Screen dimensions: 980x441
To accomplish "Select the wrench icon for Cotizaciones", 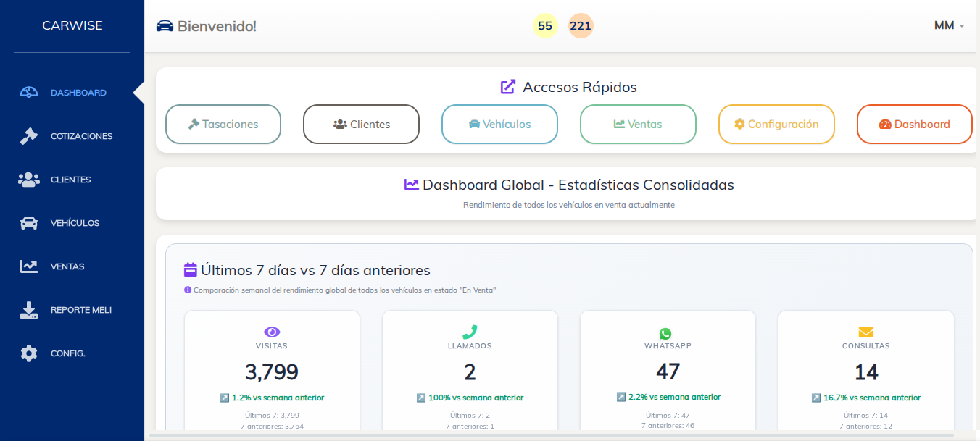I will pos(29,135).
